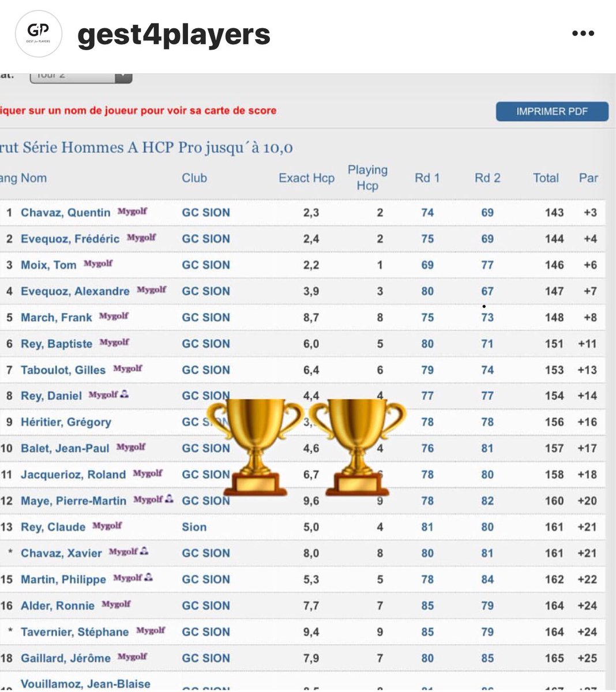This screenshot has width=616, height=692.
Task: Click Rd 2 score 73 for March, Frank
Action: click(x=487, y=317)
